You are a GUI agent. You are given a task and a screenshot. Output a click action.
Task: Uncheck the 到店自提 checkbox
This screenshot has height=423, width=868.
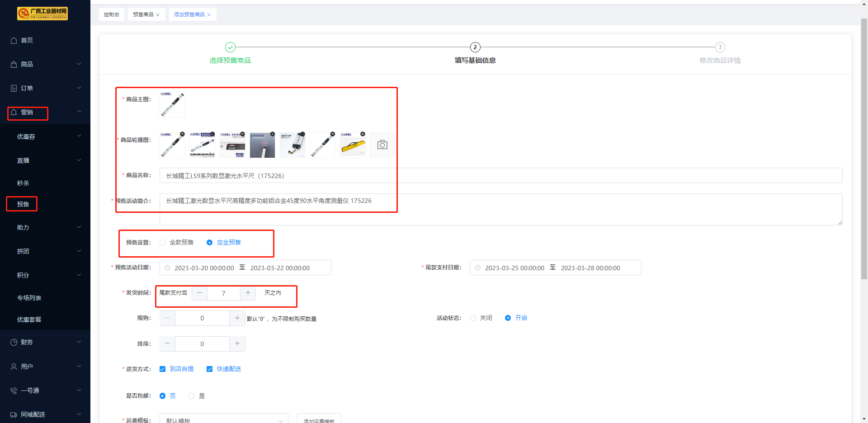(163, 369)
